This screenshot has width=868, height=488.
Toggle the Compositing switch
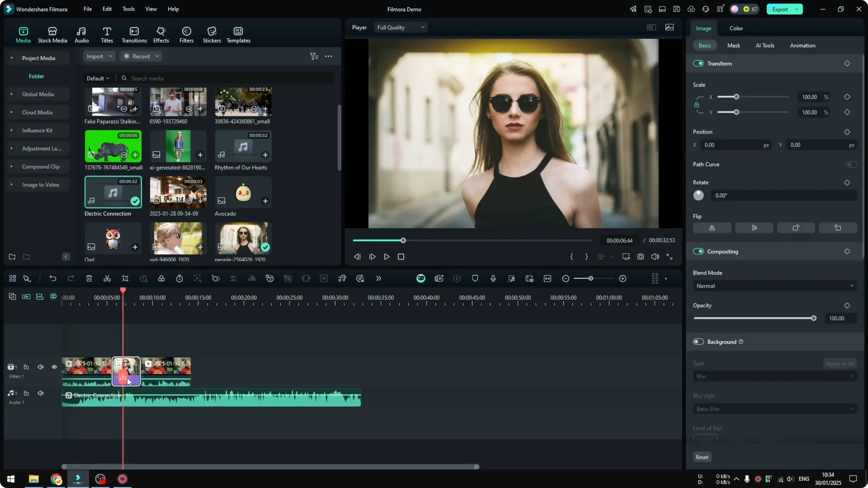699,251
